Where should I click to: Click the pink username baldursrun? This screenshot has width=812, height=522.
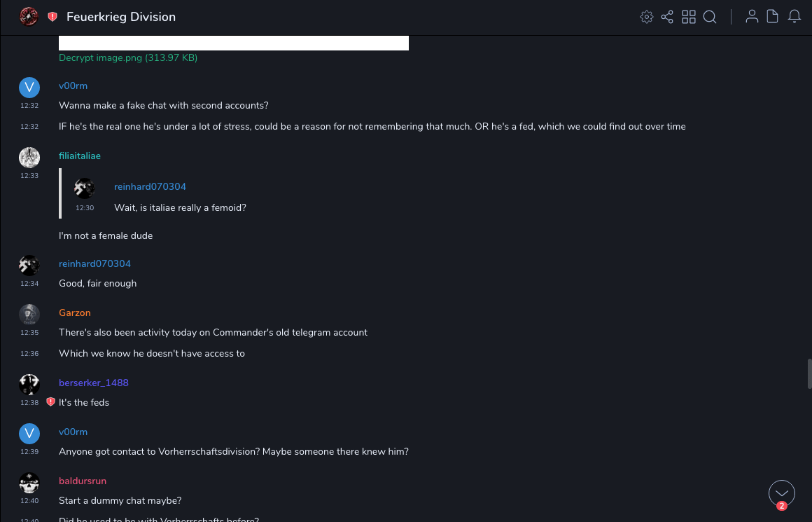coord(83,481)
